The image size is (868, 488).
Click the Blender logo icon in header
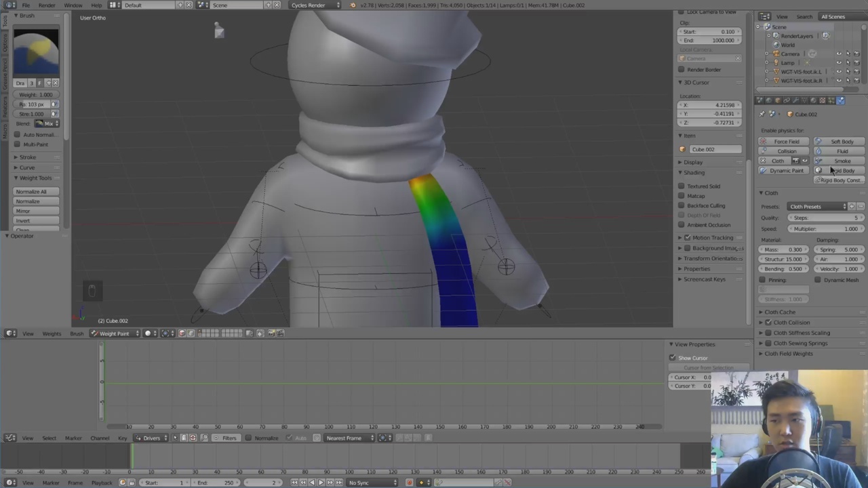tap(10, 5)
